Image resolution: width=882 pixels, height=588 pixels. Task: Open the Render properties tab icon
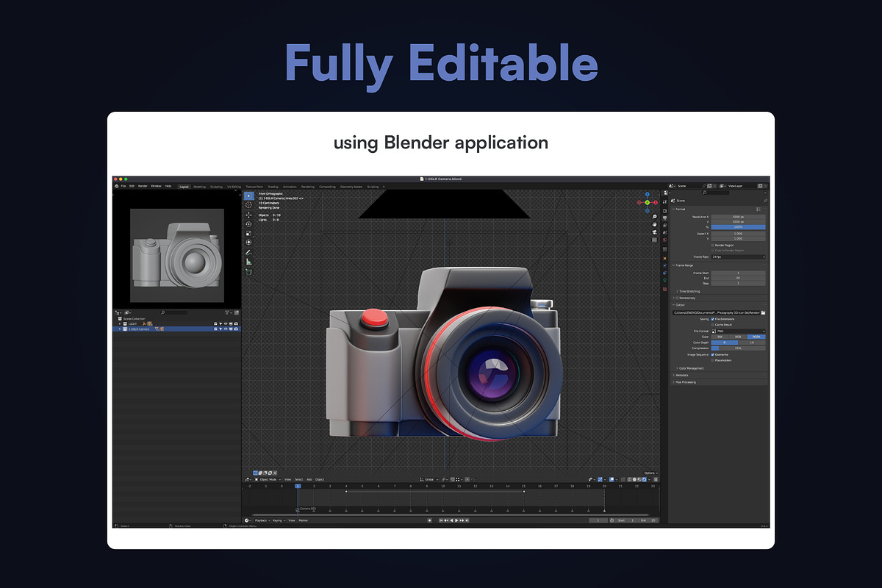tap(665, 211)
